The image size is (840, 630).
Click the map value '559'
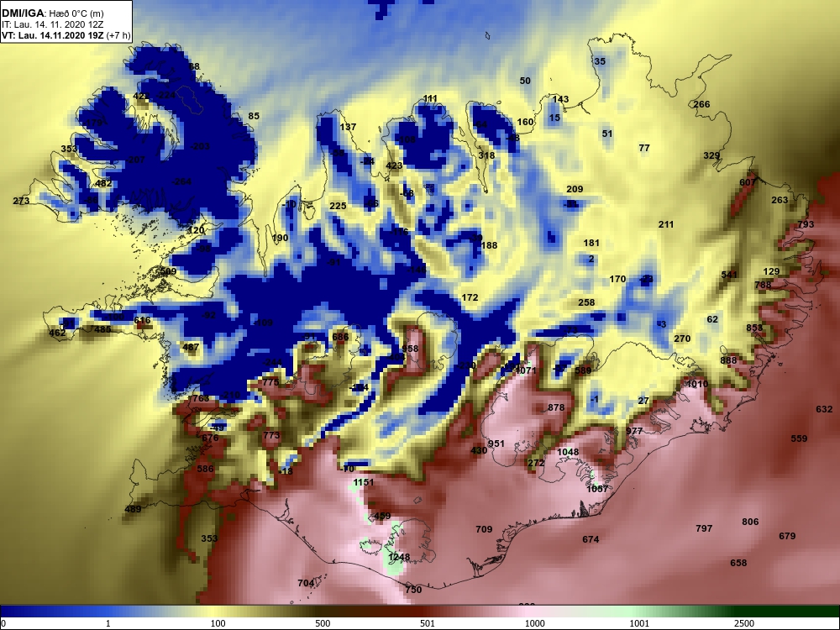799,438
